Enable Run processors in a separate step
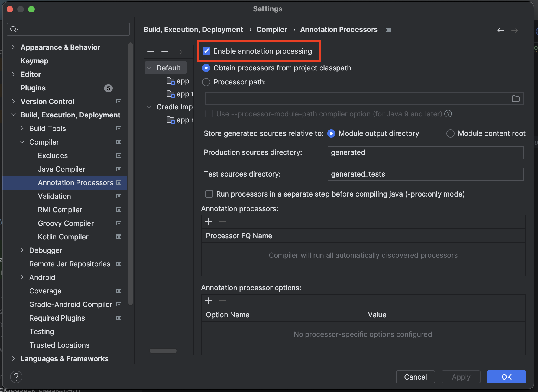538x392 pixels. coord(209,194)
